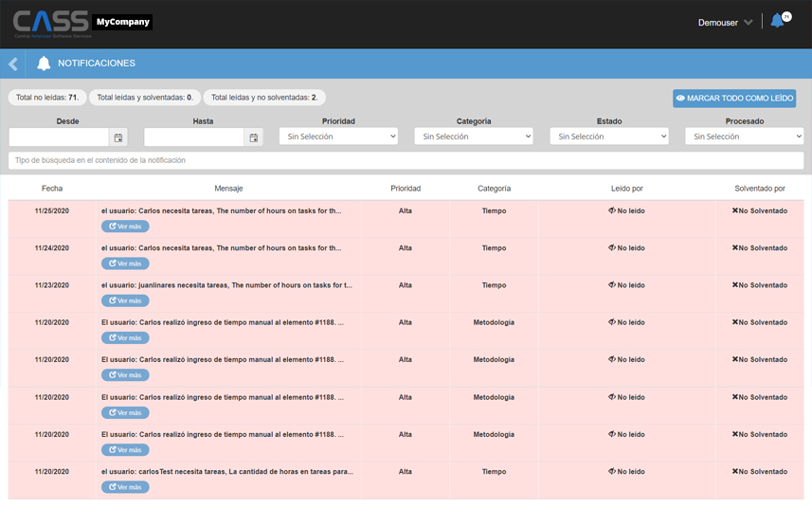
Task: Click the notification content search field
Action: click(406, 160)
